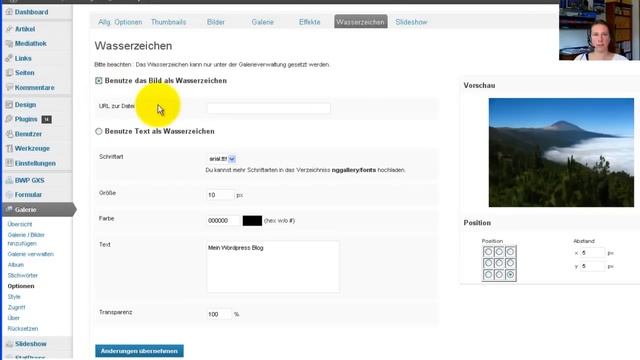Select bottom-center watermark position radio
This screenshot has height=360, width=640.
tap(499, 275)
